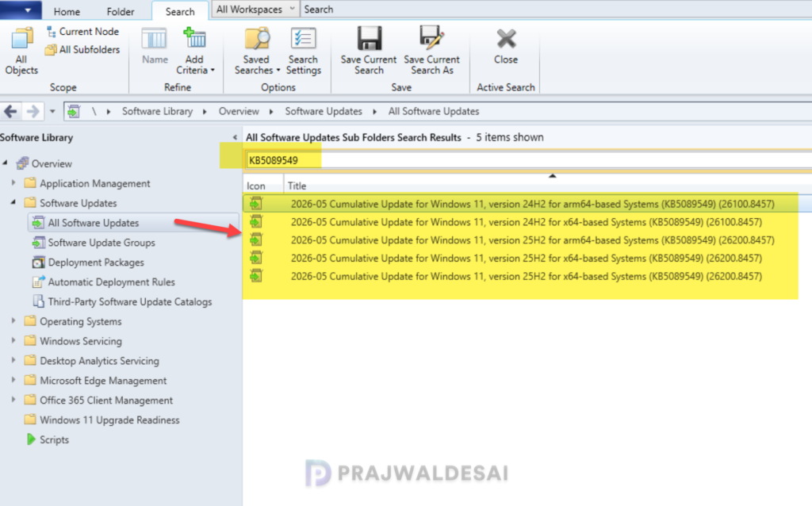
Task: Collapse the Overview tree node
Action: [6, 163]
